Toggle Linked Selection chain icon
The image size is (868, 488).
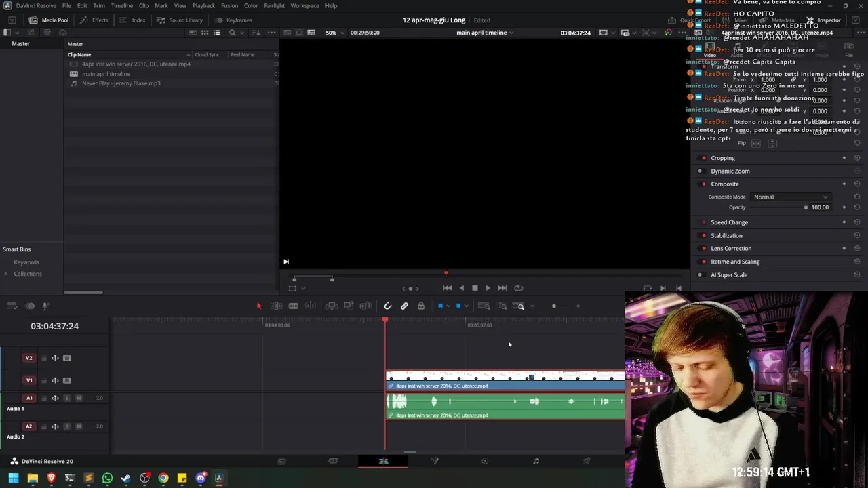point(404,306)
